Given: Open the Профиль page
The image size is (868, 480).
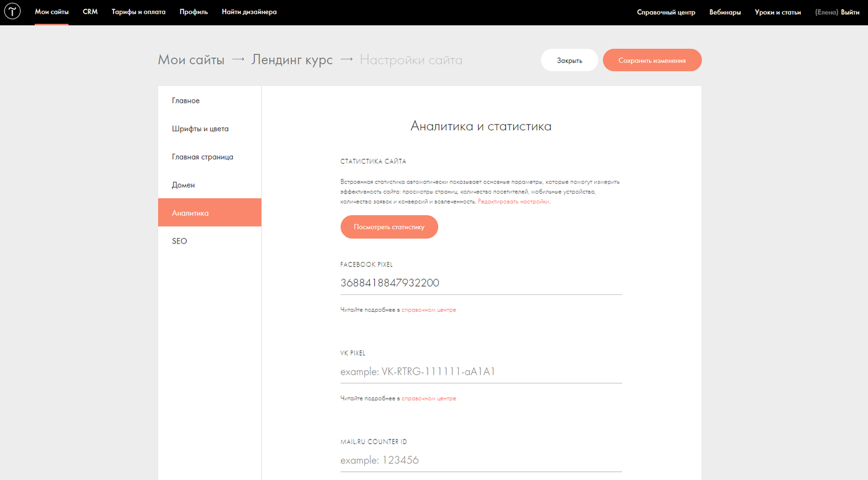Looking at the screenshot, I should (x=193, y=12).
